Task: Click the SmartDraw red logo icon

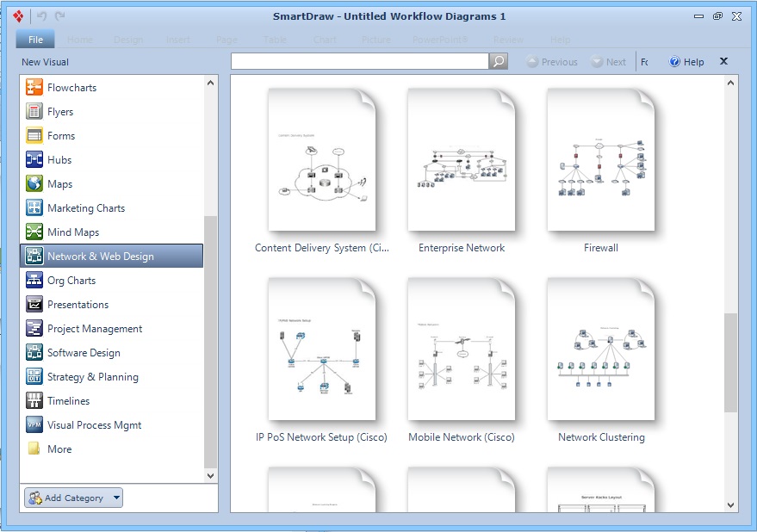Action: click(18, 16)
